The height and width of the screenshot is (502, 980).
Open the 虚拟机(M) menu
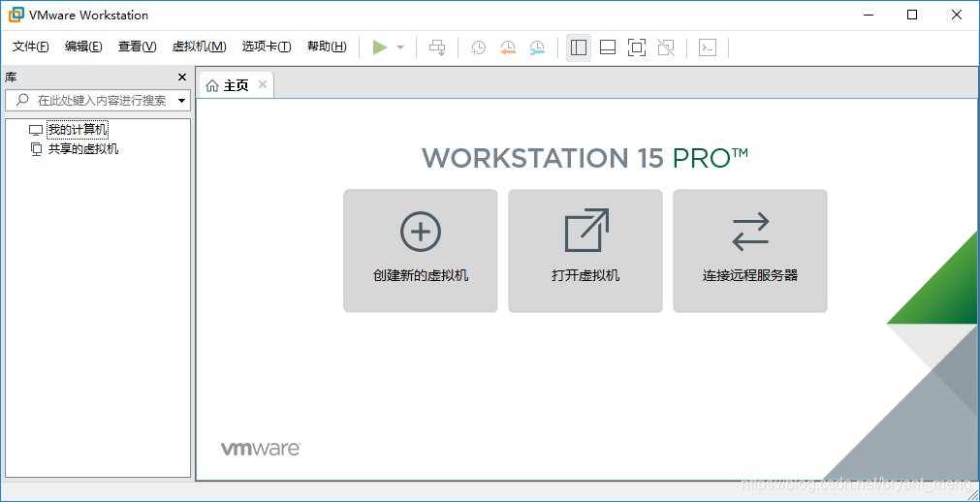coord(199,47)
